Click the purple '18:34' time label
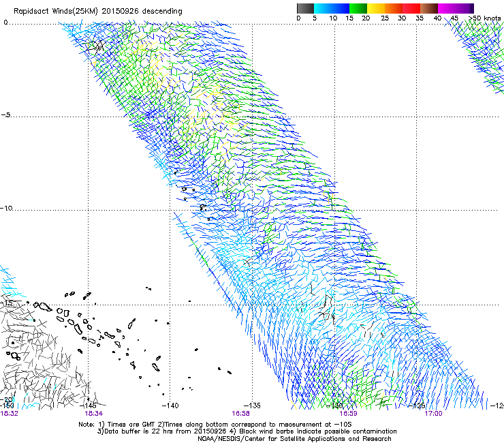504x443 pixels. (94, 414)
